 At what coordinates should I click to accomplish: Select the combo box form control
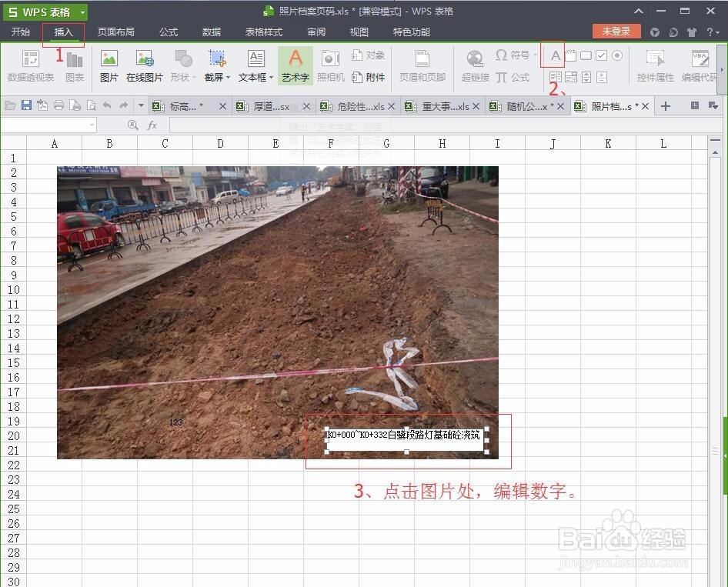pyautogui.click(x=571, y=77)
